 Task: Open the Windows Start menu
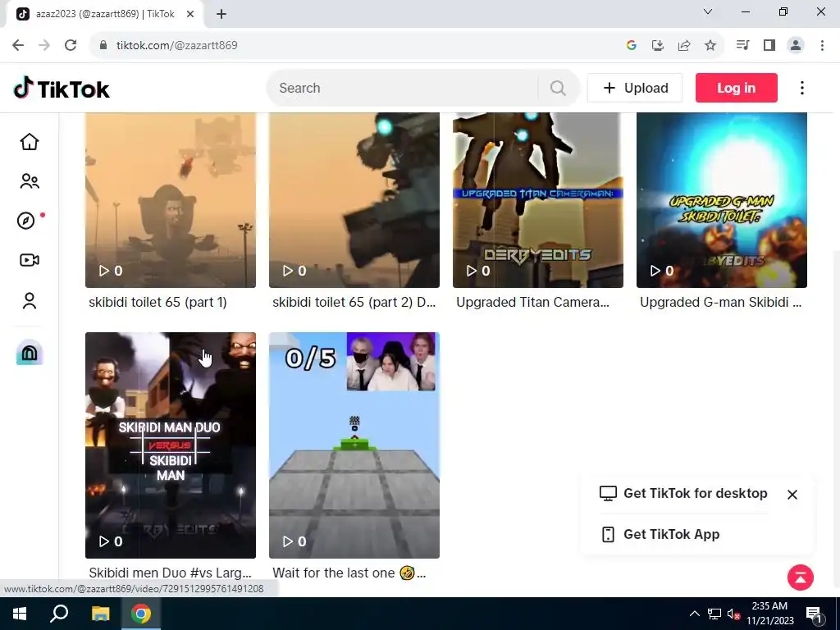pos(20,614)
